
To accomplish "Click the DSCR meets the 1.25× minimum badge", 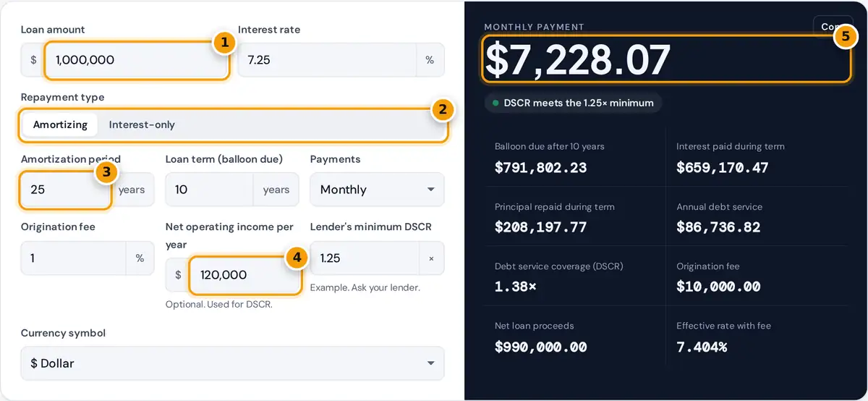I will coord(573,103).
